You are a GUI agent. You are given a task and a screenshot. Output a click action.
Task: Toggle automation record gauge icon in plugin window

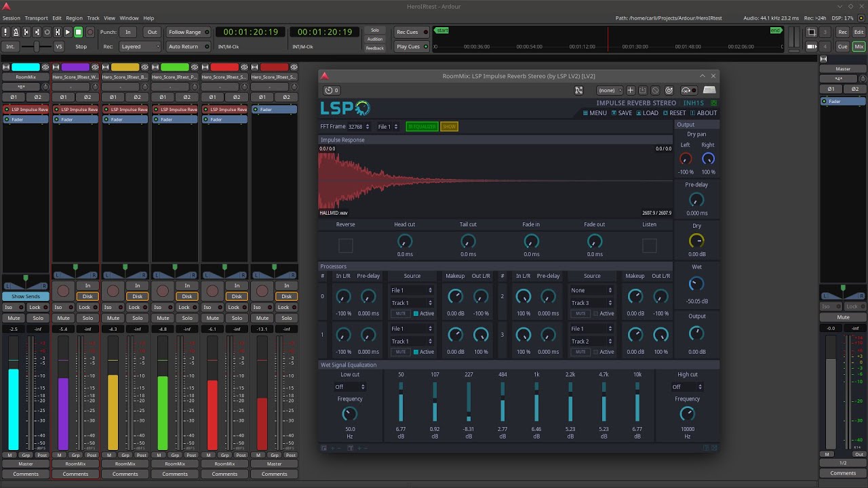tap(689, 90)
